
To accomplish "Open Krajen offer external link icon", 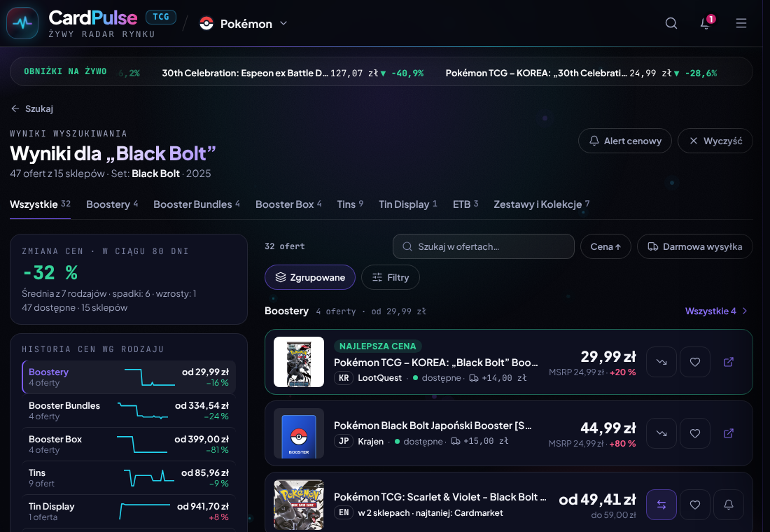I will [729, 433].
